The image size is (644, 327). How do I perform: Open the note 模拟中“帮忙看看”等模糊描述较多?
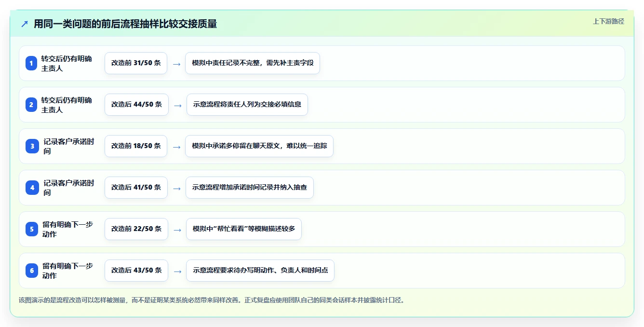244,229
